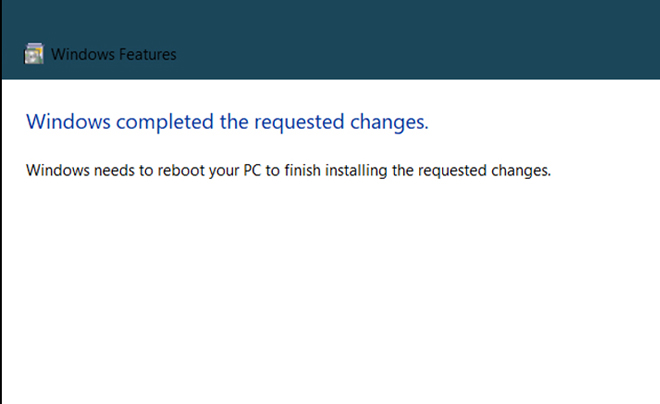The height and width of the screenshot is (404, 660).
Task: Click the word 'PC' in the message
Action: click(252, 170)
